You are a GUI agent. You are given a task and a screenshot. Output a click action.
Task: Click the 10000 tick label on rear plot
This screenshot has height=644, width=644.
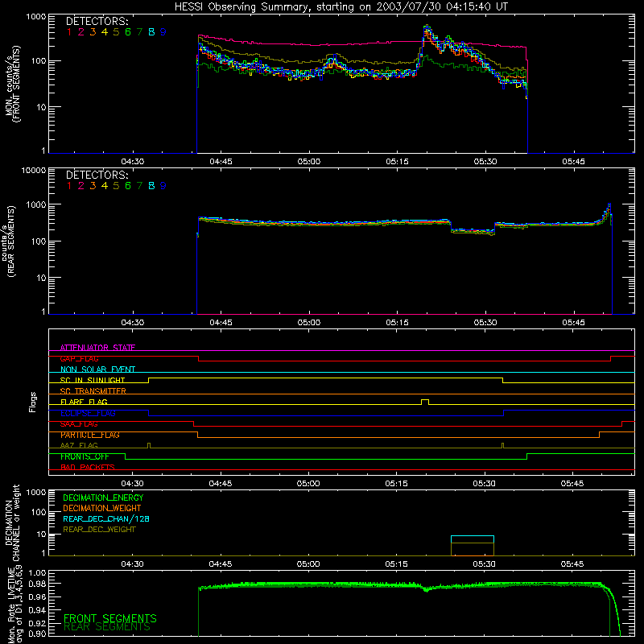pos(34,170)
